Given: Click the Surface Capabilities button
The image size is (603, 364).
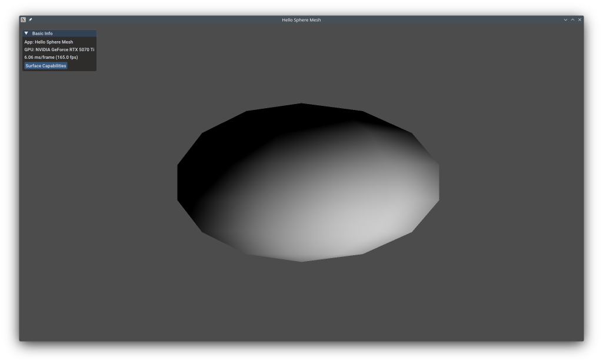Looking at the screenshot, I should pos(45,65).
